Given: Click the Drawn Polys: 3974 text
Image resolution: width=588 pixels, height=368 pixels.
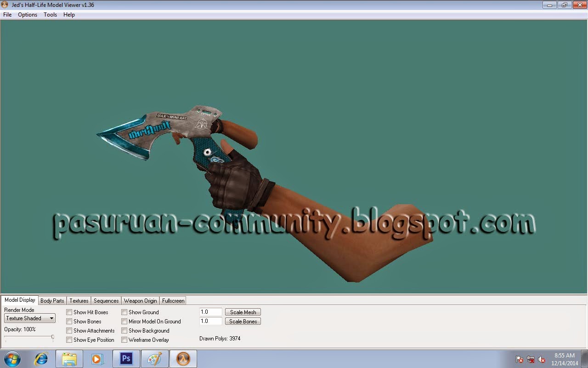Looking at the screenshot, I should point(220,339).
